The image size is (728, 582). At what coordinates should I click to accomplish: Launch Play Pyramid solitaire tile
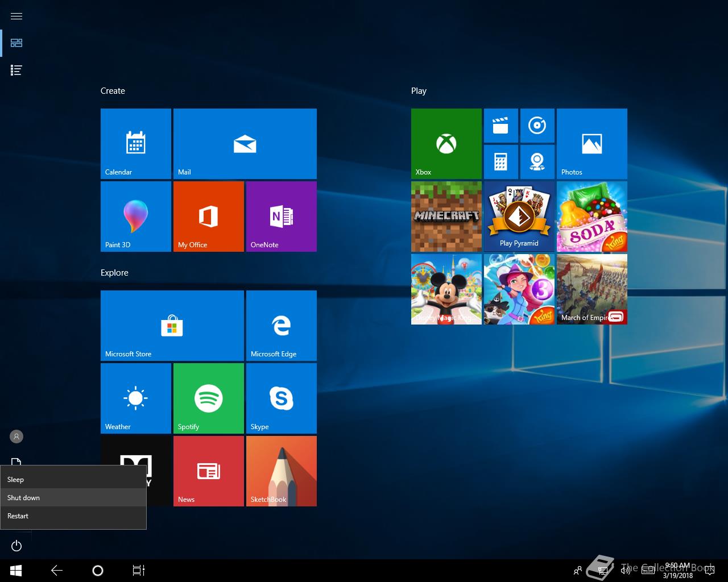pyautogui.click(x=519, y=217)
